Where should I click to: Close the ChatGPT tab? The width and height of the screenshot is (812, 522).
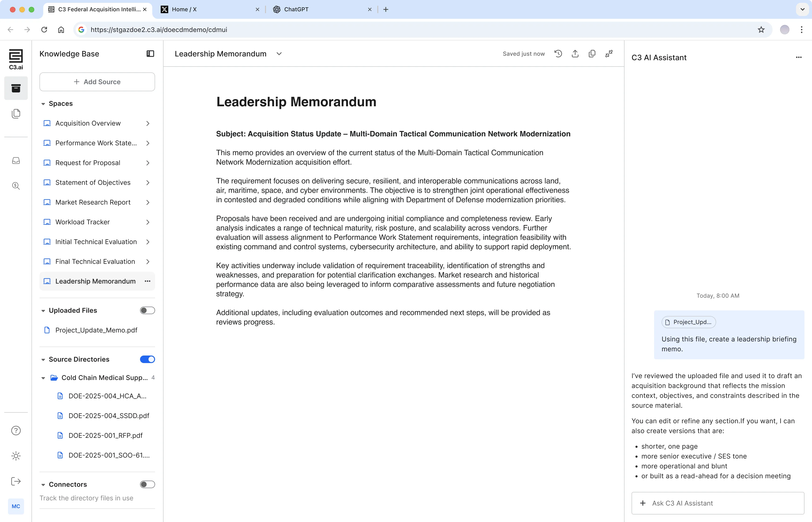click(369, 9)
